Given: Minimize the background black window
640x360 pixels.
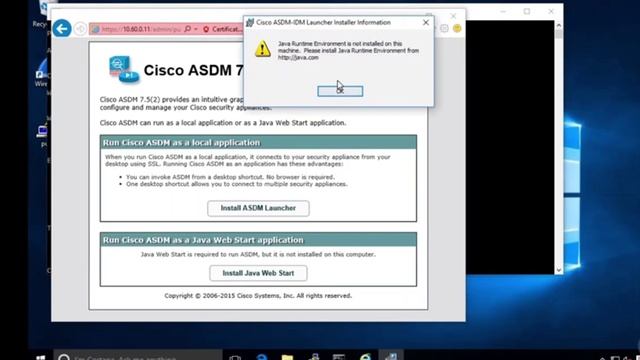Looking at the screenshot, I should click(503, 11).
